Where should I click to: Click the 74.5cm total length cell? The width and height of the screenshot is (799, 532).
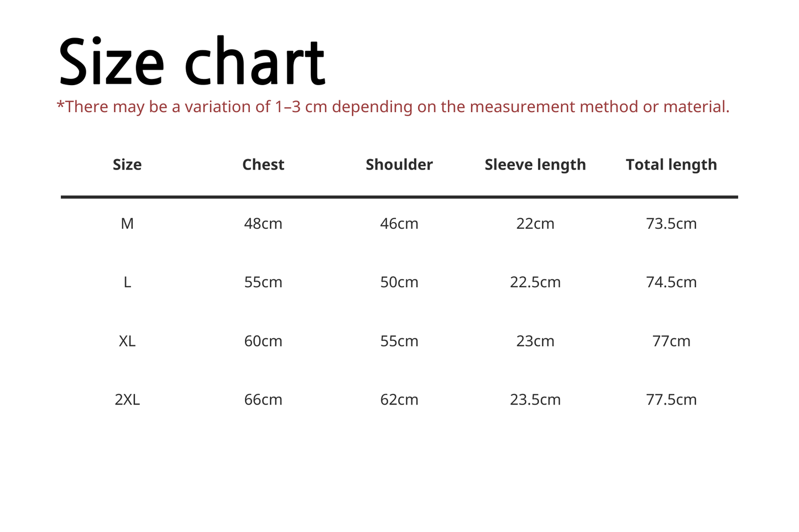[671, 282]
